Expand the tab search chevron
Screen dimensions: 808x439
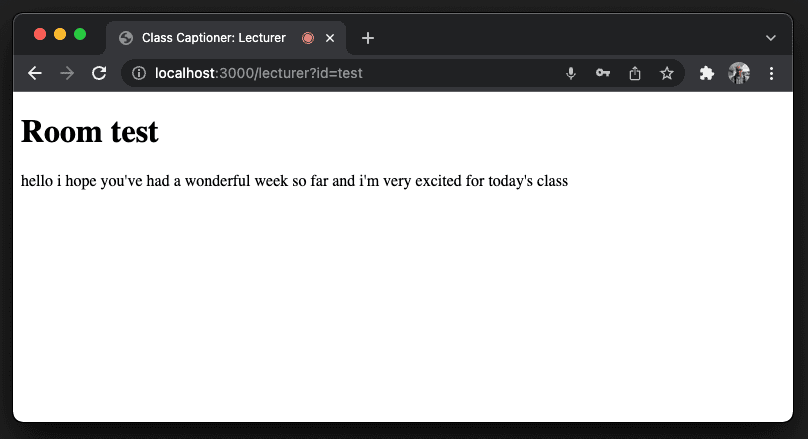click(771, 38)
